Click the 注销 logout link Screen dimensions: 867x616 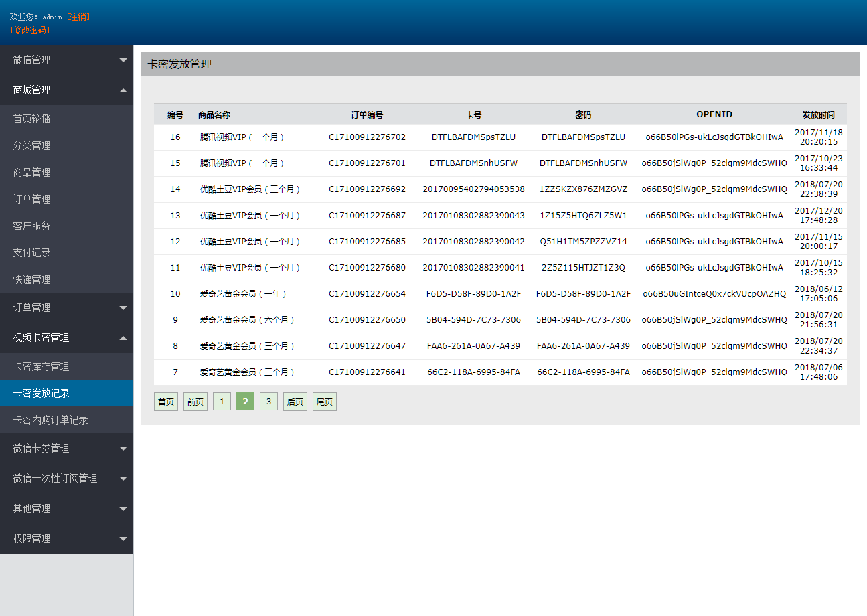tap(78, 17)
